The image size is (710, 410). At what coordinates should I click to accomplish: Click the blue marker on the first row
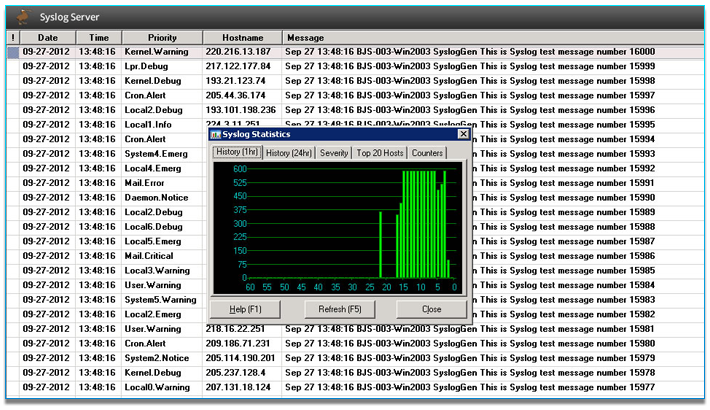(13, 51)
